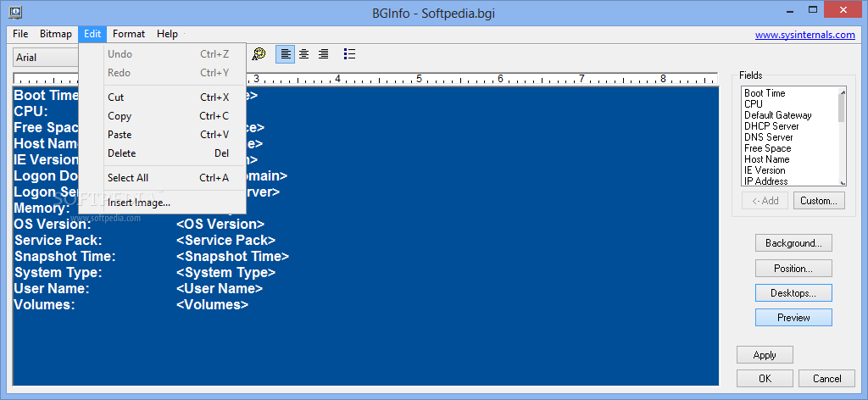This screenshot has height=400, width=868.
Task: Minimize the BGInfo window
Action: coord(788,9)
